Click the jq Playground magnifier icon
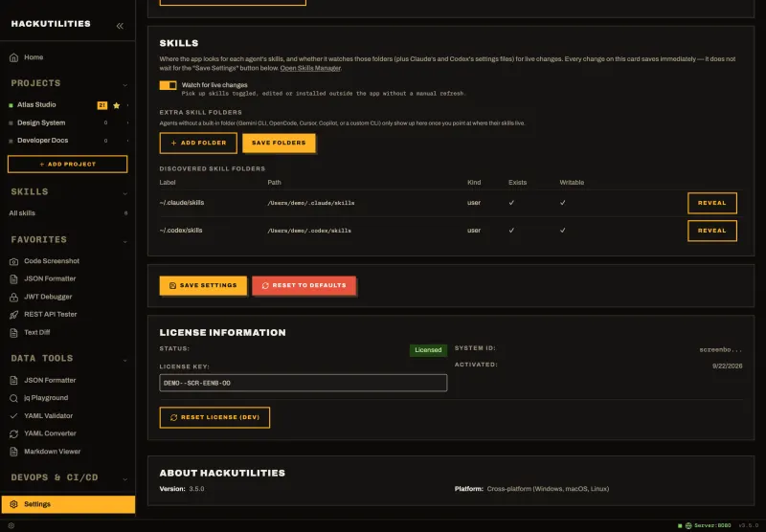Viewport: 766px width, 532px height. pyautogui.click(x=13, y=398)
